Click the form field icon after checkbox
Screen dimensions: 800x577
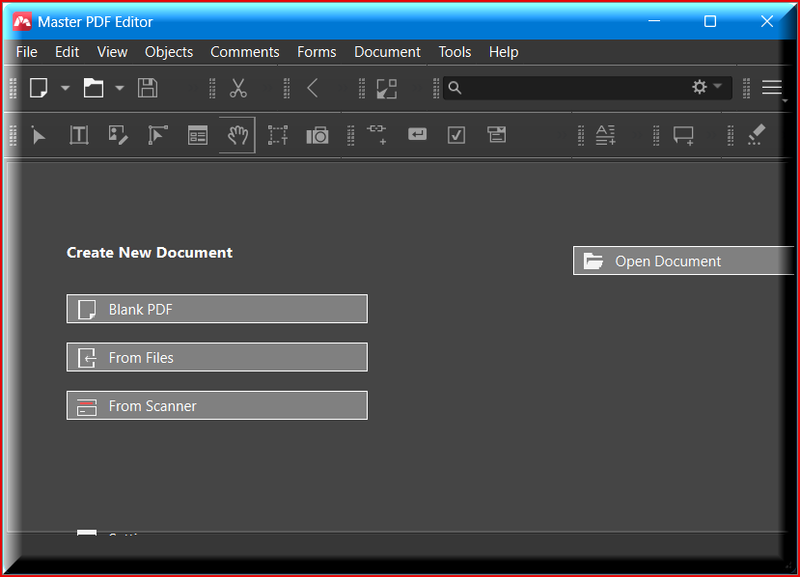(496, 135)
